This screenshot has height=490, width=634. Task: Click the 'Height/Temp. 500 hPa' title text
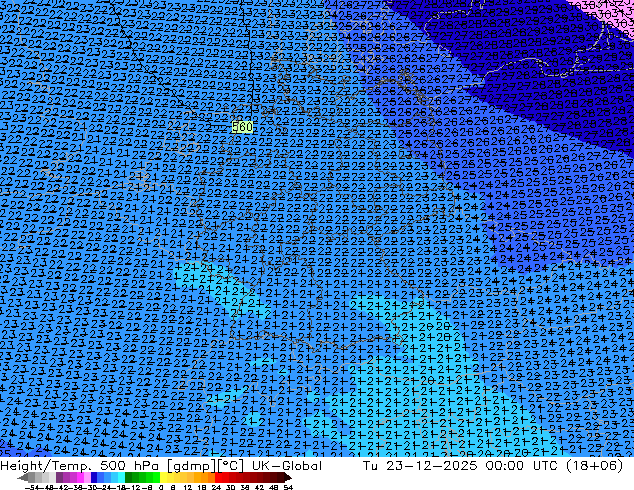80,466
